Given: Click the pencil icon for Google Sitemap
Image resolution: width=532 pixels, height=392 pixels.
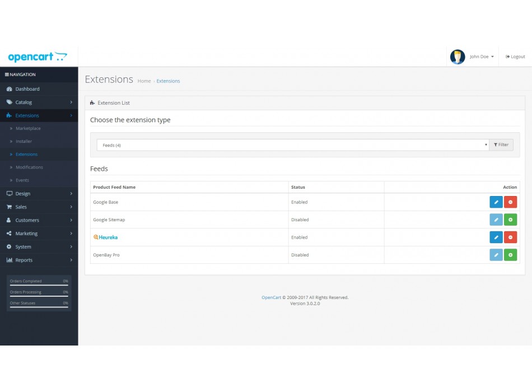Looking at the screenshot, I should (x=496, y=220).
